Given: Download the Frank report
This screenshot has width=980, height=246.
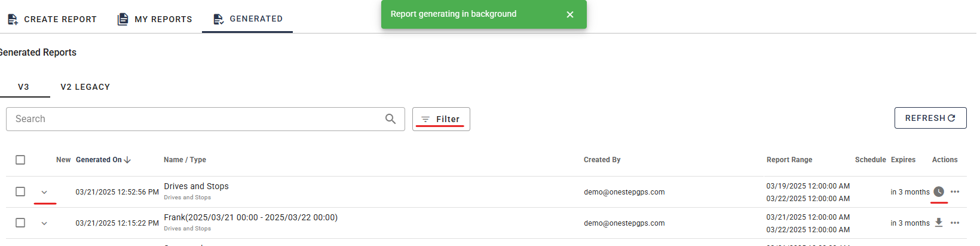Looking at the screenshot, I should point(939,223).
